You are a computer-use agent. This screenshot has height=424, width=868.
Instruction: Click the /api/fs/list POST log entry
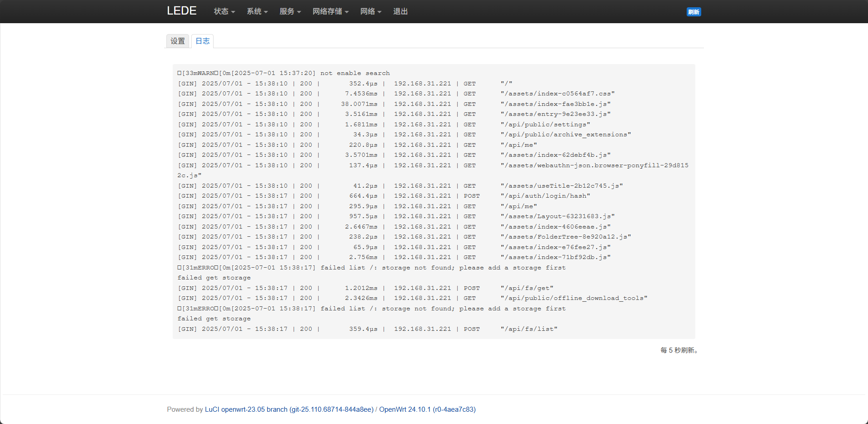click(x=368, y=329)
